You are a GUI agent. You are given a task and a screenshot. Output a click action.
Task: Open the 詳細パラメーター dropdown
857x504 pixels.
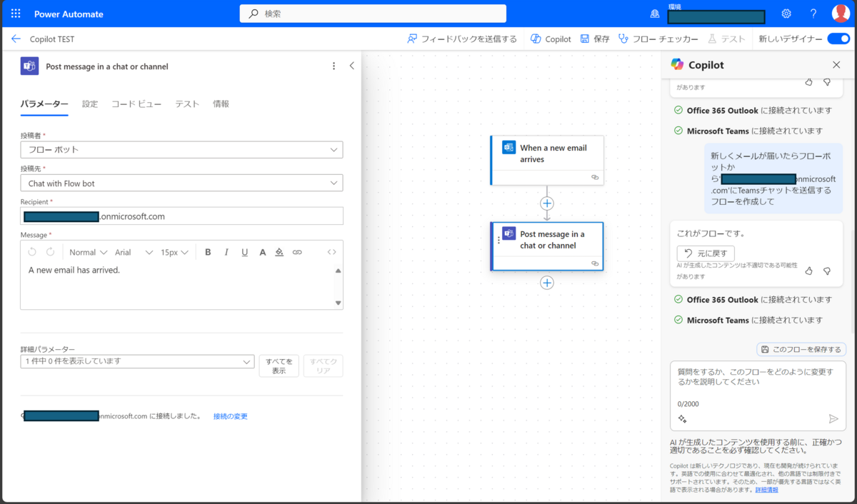pyautogui.click(x=137, y=361)
